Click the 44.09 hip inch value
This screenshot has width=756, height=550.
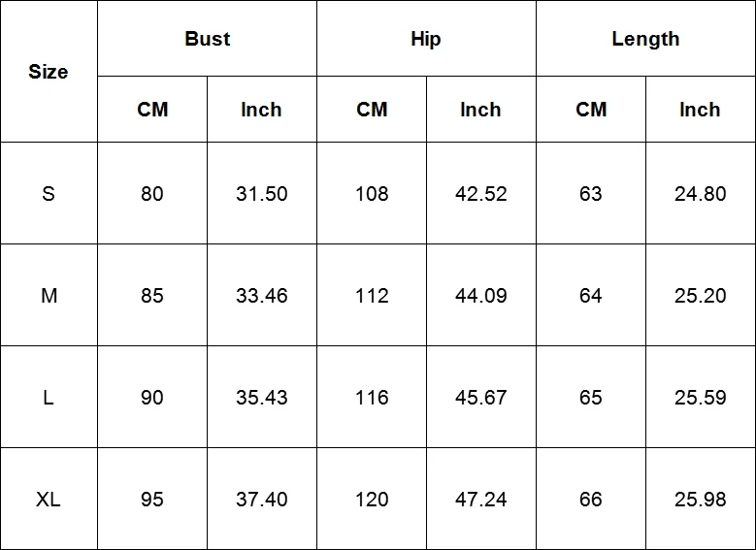coord(481,295)
